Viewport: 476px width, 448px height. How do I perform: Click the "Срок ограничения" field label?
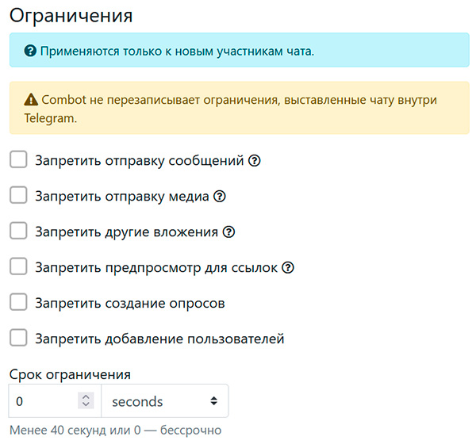(70, 374)
